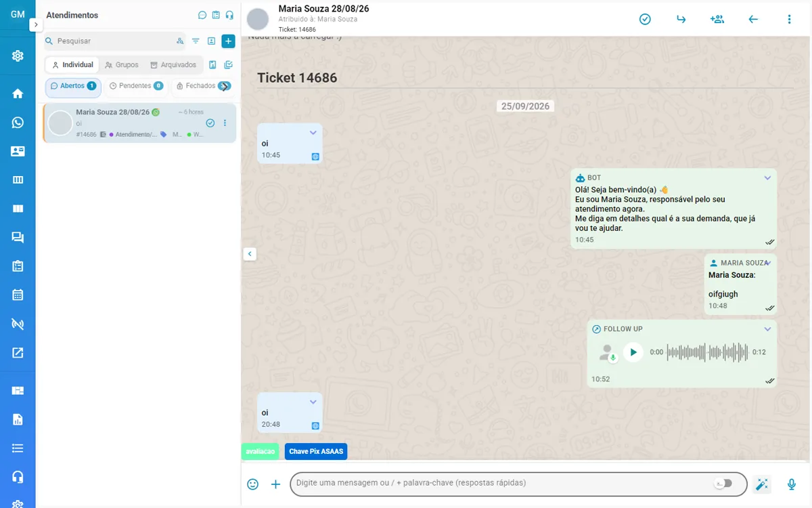Open the list sidebar icon
The image size is (812, 508).
(18, 448)
